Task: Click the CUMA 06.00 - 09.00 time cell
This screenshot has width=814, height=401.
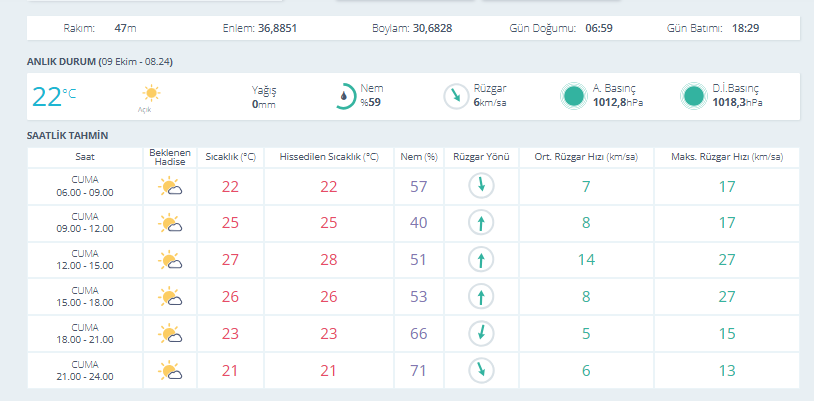Action: 85,186
